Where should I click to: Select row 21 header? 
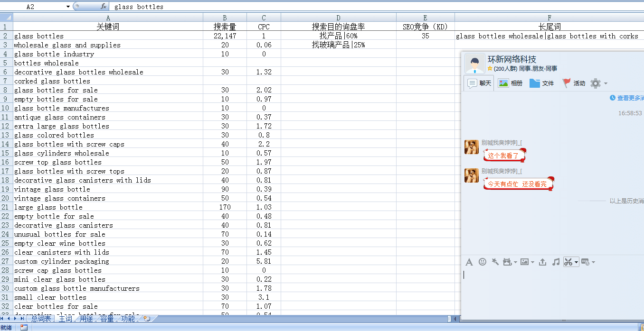coord(6,207)
